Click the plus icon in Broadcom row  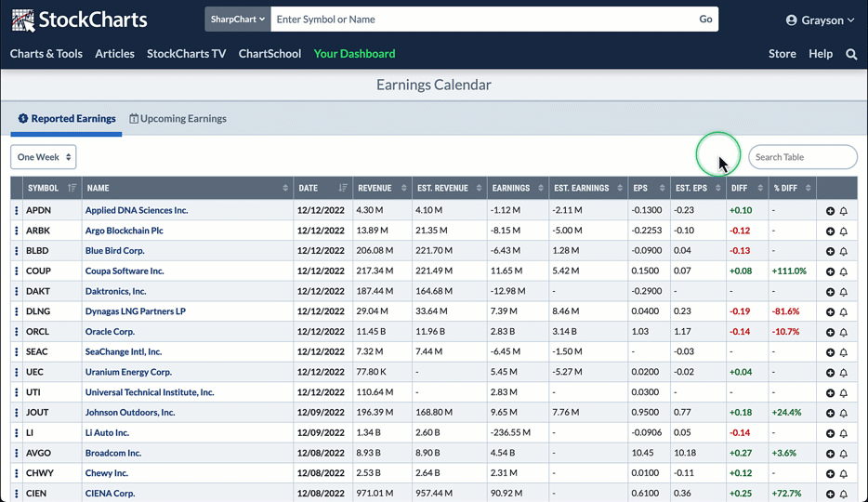pyautogui.click(x=830, y=454)
